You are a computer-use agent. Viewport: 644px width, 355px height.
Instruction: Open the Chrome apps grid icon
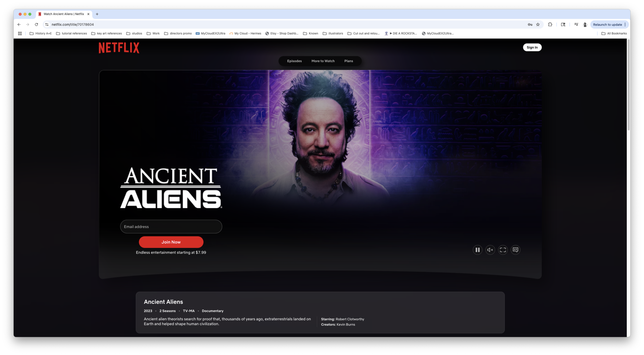(20, 33)
